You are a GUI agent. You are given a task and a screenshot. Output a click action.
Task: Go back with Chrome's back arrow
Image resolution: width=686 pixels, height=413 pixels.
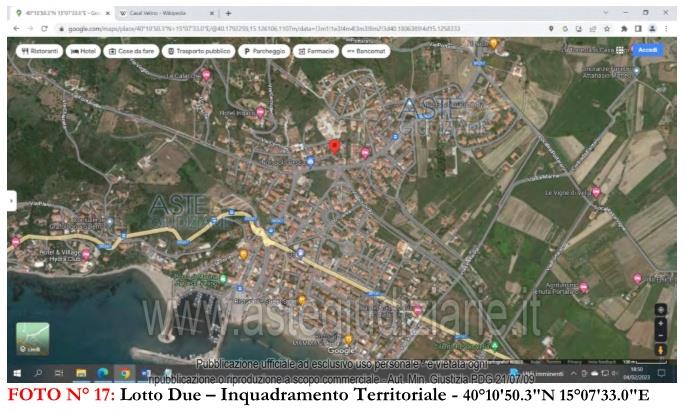16,28
